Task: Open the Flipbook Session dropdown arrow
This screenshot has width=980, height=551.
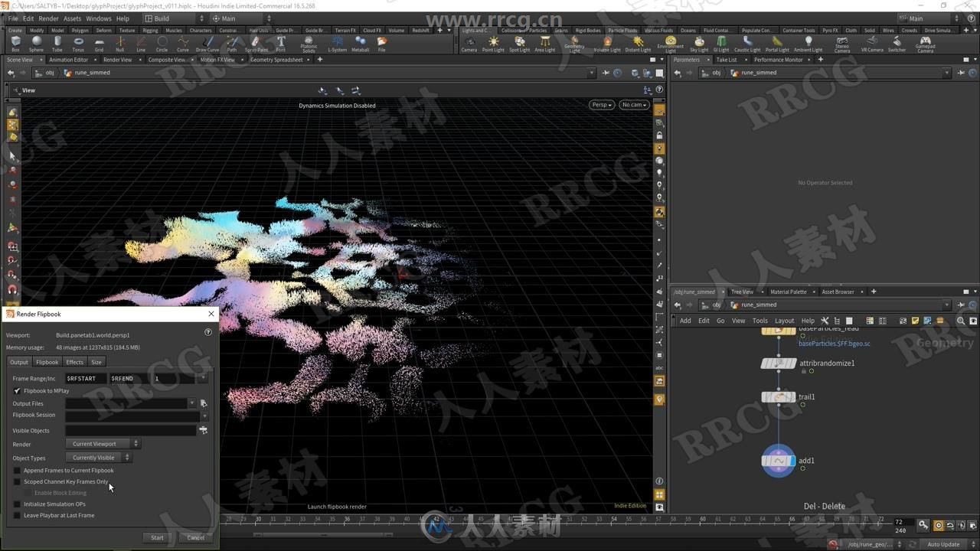Action: click(x=204, y=416)
